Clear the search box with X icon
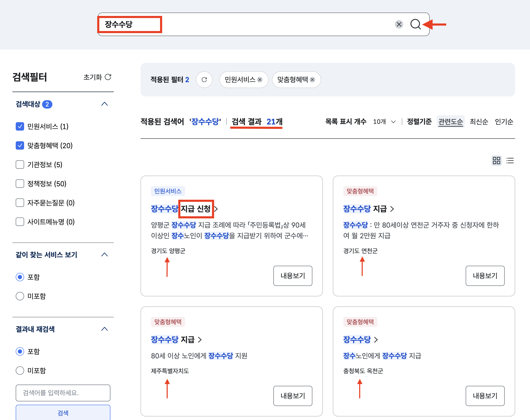 [399, 24]
